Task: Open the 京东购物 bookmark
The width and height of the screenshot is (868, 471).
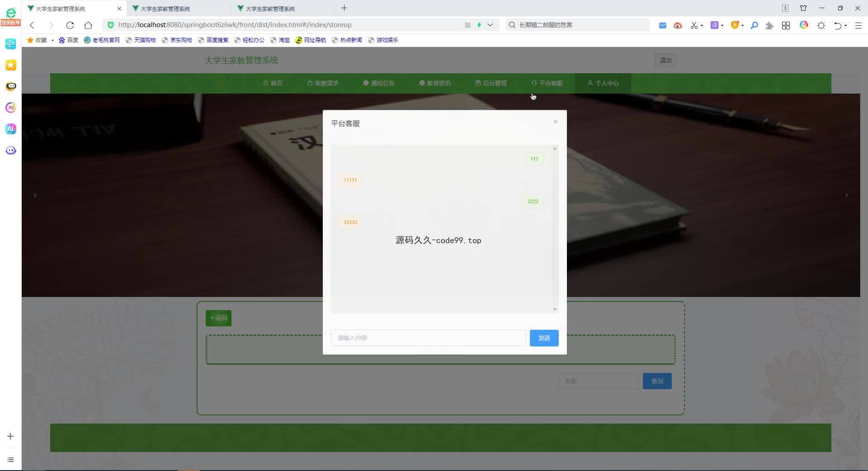Action: pyautogui.click(x=177, y=40)
